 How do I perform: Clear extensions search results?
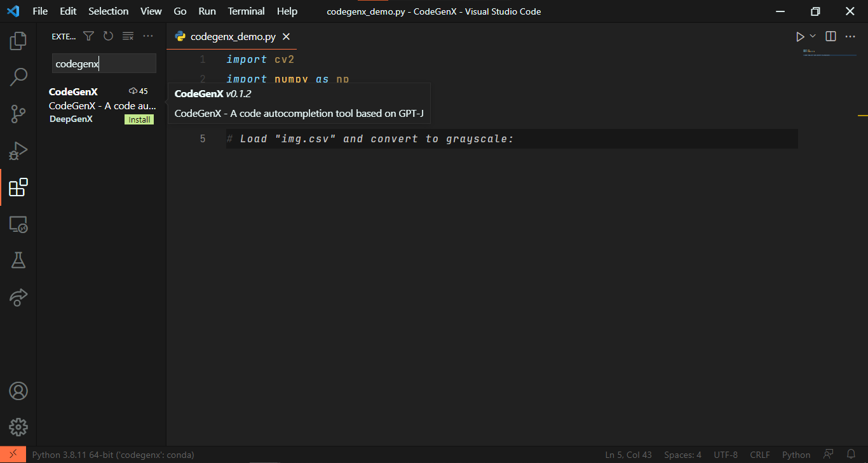point(128,36)
